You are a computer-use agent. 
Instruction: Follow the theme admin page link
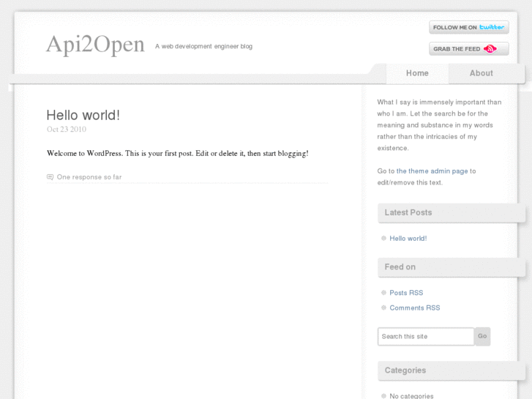tap(432, 171)
